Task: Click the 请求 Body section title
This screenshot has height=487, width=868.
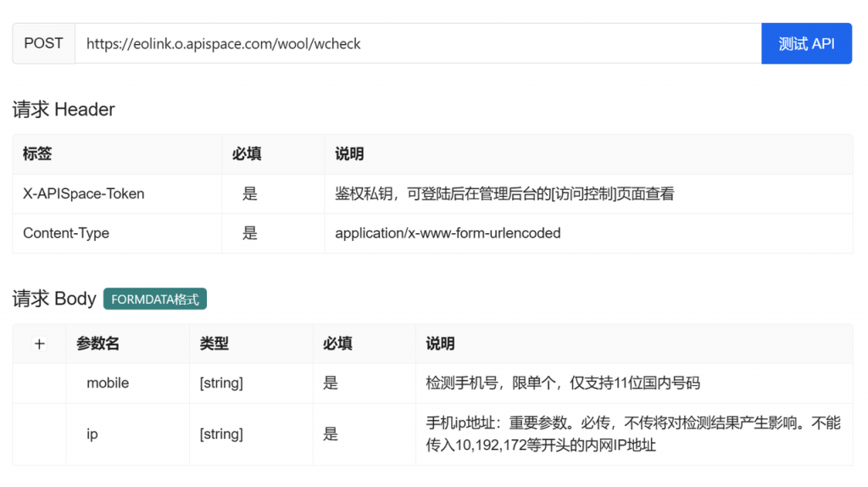Action: [54, 299]
